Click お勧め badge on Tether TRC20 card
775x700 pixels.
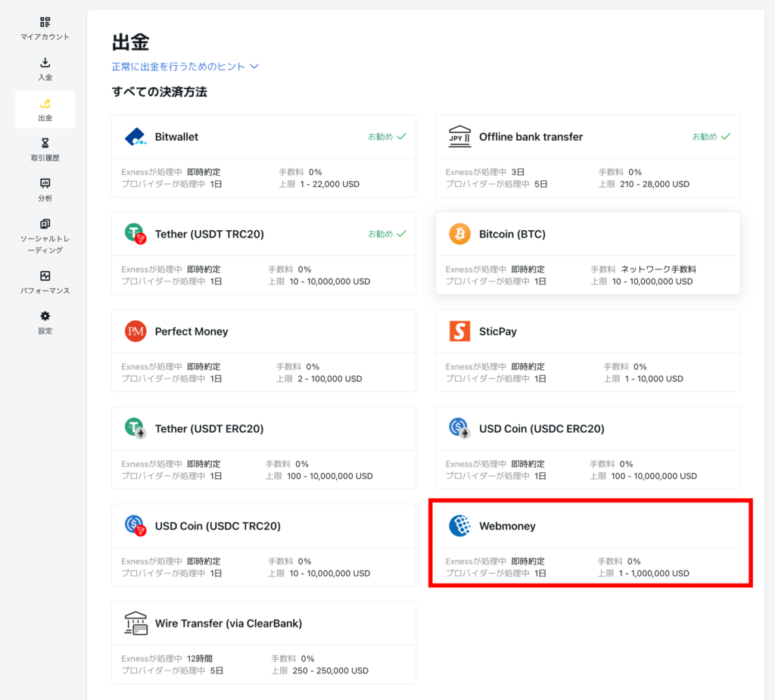(x=387, y=234)
